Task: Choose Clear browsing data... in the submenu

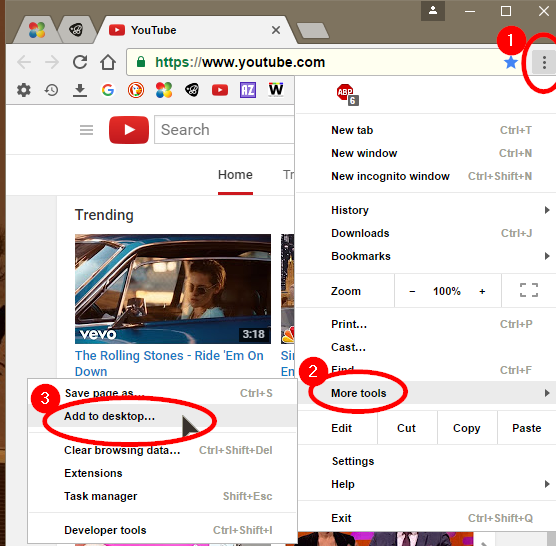Action: click(x=162, y=450)
